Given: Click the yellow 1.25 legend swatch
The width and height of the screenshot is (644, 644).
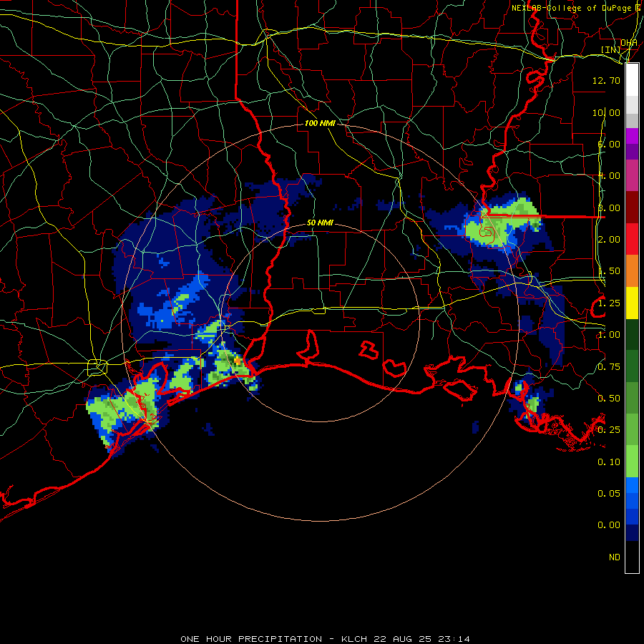Looking at the screenshot, I should coord(632,303).
